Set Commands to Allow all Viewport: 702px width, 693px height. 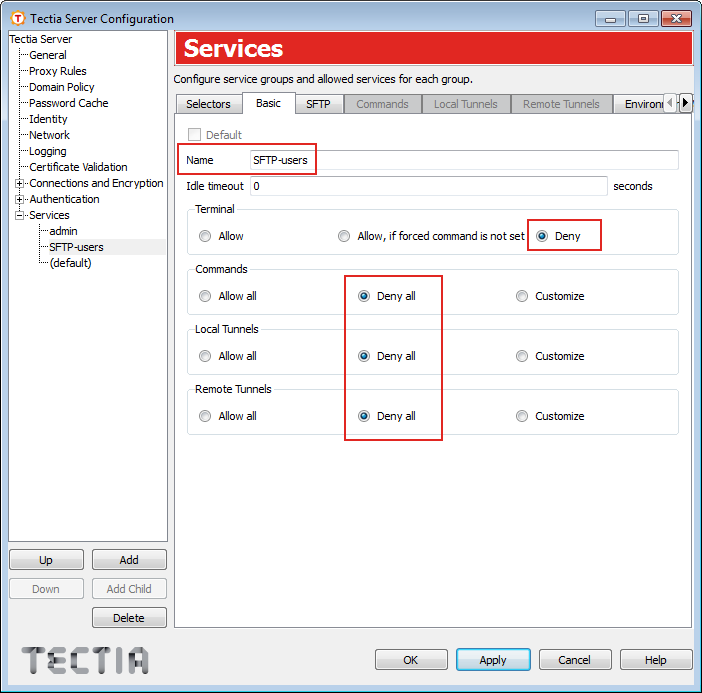tap(205, 296)
